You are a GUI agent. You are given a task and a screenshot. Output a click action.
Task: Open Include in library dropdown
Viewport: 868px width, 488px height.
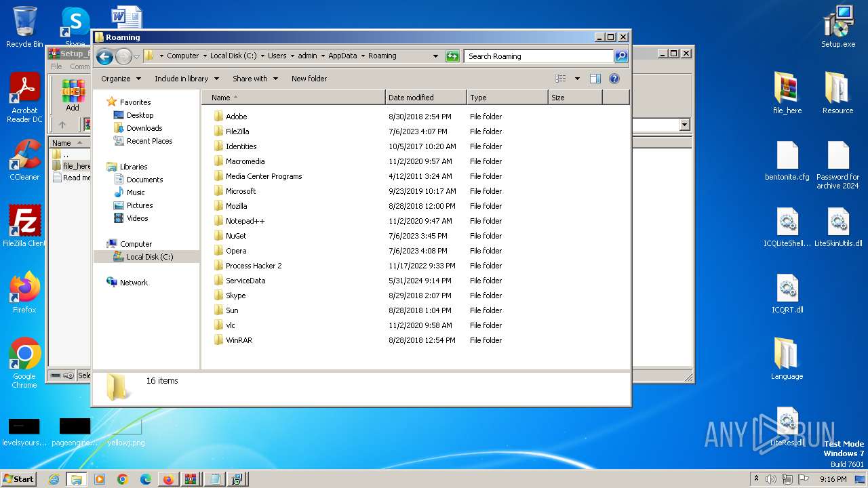(x=186, y=79)
